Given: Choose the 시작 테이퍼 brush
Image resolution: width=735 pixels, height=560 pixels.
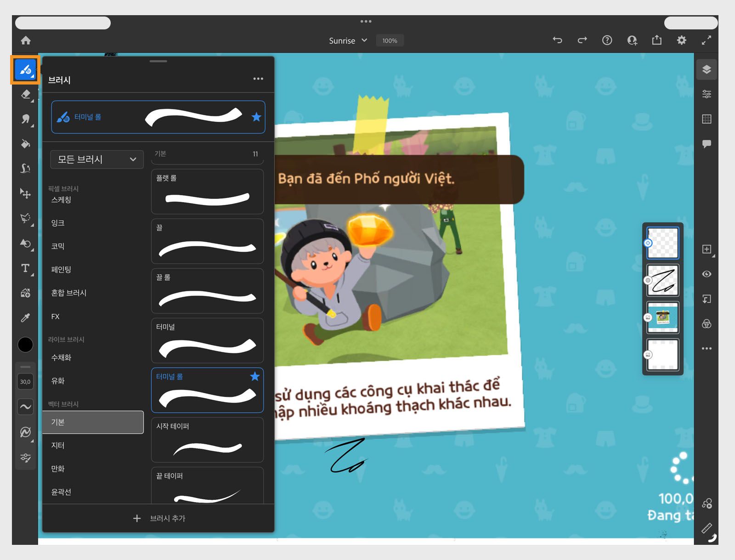Looking at the screenshot, I should pyautogui.click(x=207, y=440).
